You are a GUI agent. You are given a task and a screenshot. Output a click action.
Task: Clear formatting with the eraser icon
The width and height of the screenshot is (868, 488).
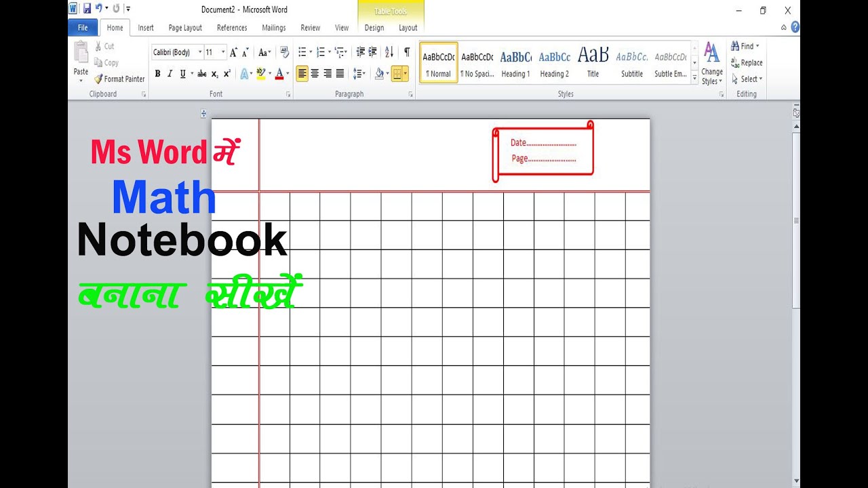[284, 52]
